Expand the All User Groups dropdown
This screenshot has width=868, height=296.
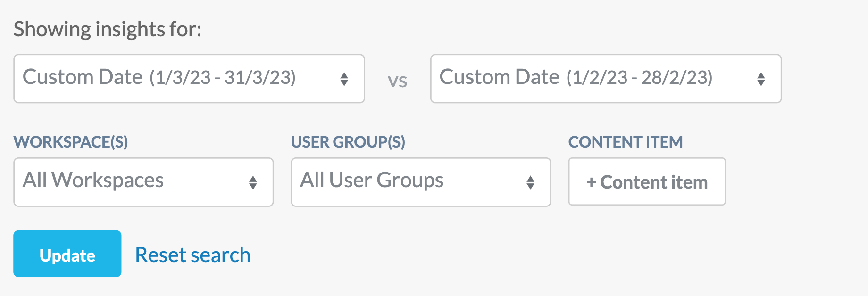point(421,182)
